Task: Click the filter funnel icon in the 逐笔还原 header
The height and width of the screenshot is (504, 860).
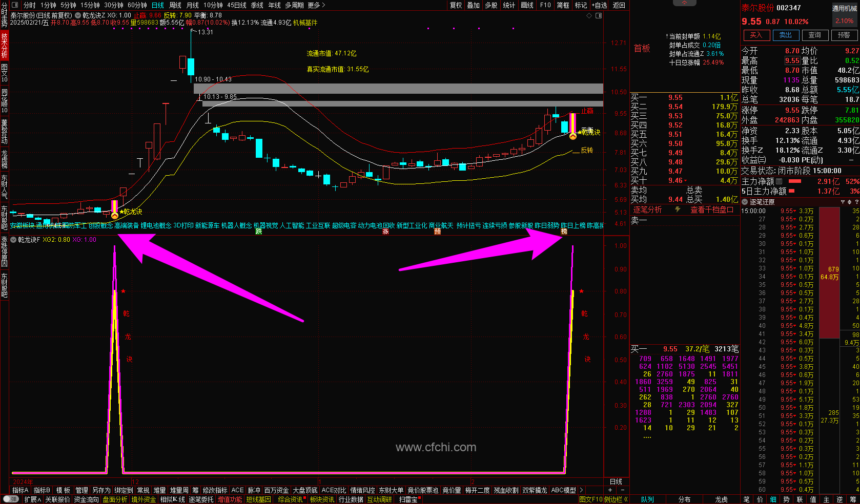Action: click(843, 202)
